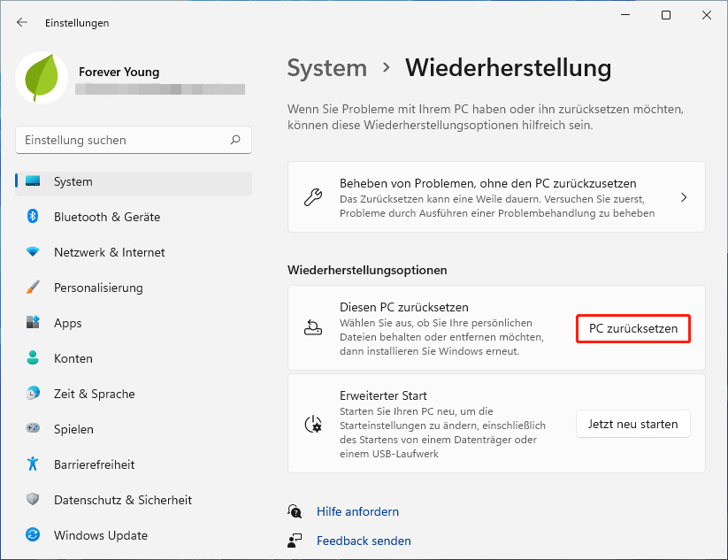Click the globe clock Zeit icon
The image size is (728, 560).
(x=33, y=393)
